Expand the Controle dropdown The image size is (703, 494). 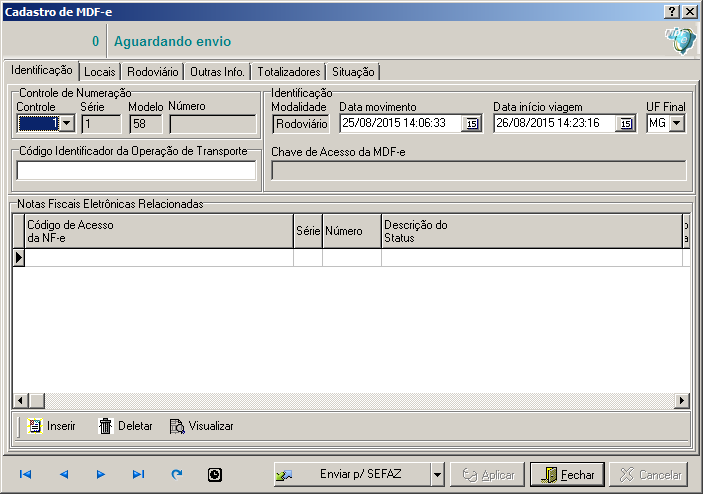(67, 124)
